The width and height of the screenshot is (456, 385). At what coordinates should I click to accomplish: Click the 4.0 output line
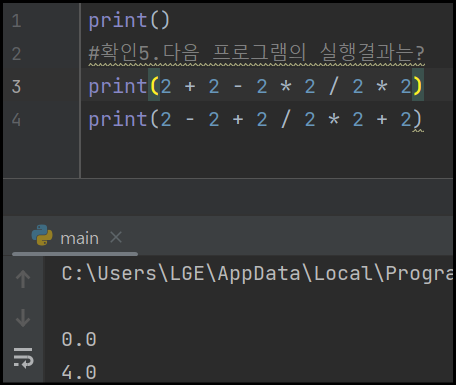tap(79, 372)
